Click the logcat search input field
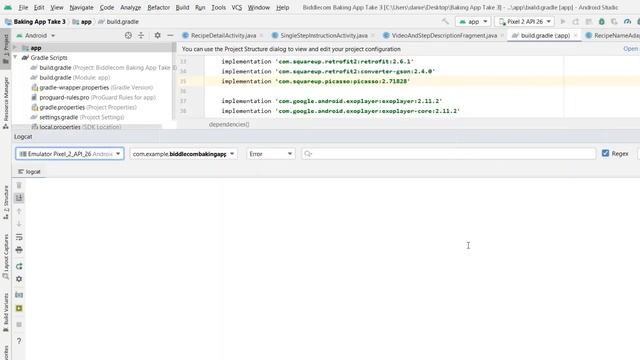The image size is (640, 360). coord(449,154)
